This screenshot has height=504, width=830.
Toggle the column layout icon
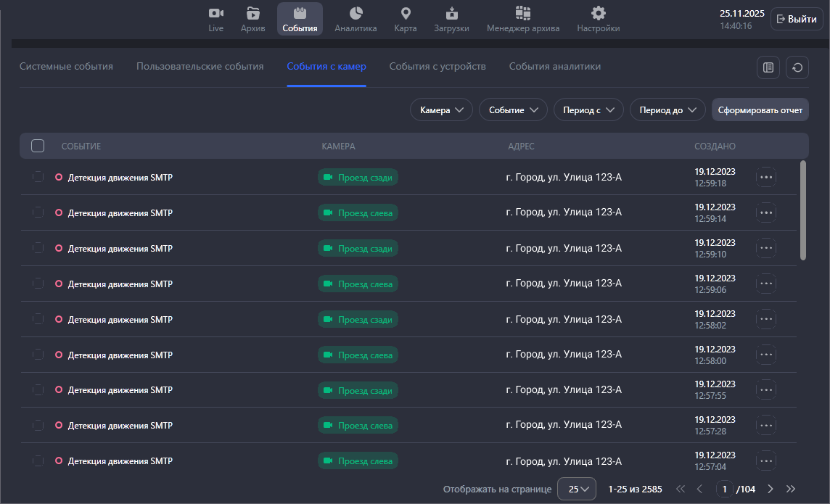(768, 67)
